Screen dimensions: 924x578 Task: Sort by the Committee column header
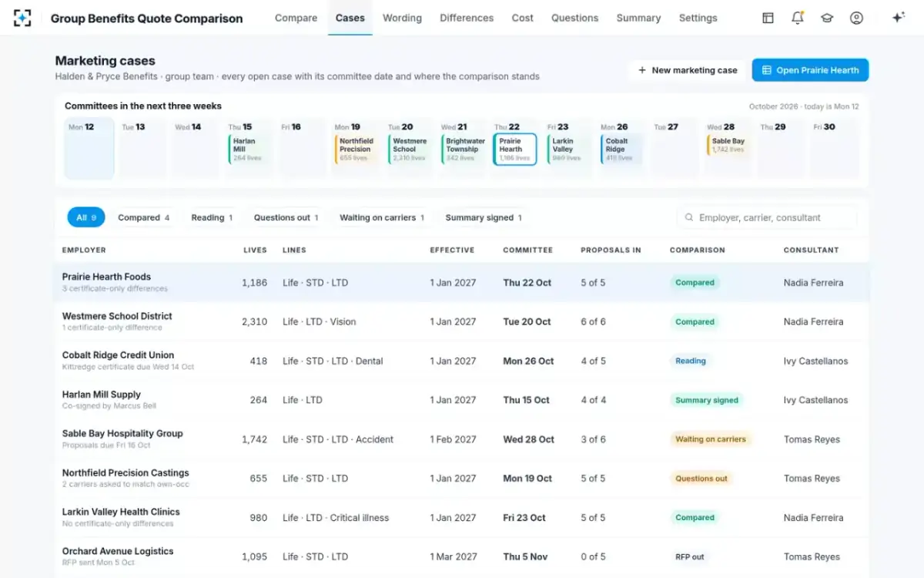527,250
